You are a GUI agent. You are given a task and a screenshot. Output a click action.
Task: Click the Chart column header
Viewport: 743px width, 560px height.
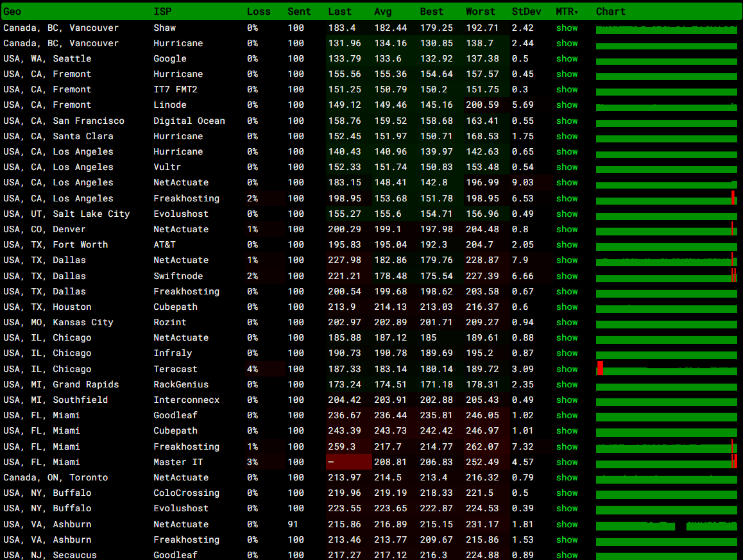tap(610, 12)
